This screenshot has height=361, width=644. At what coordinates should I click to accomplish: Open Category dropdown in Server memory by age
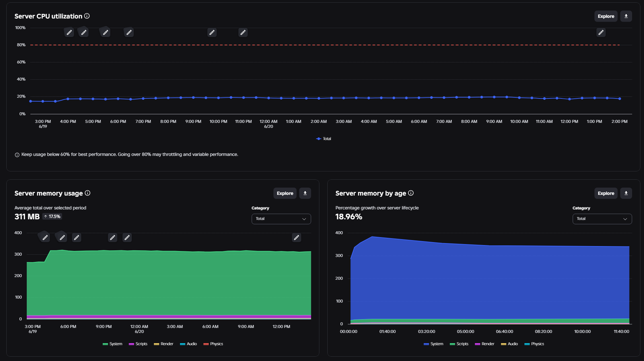coord(602,219)
